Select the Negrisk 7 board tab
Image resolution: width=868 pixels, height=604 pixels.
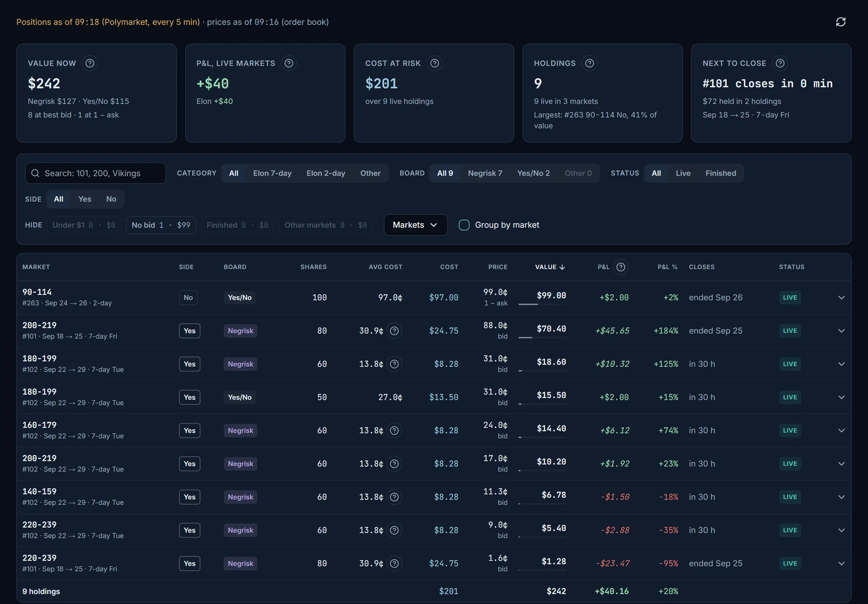(x=485, y=173)
